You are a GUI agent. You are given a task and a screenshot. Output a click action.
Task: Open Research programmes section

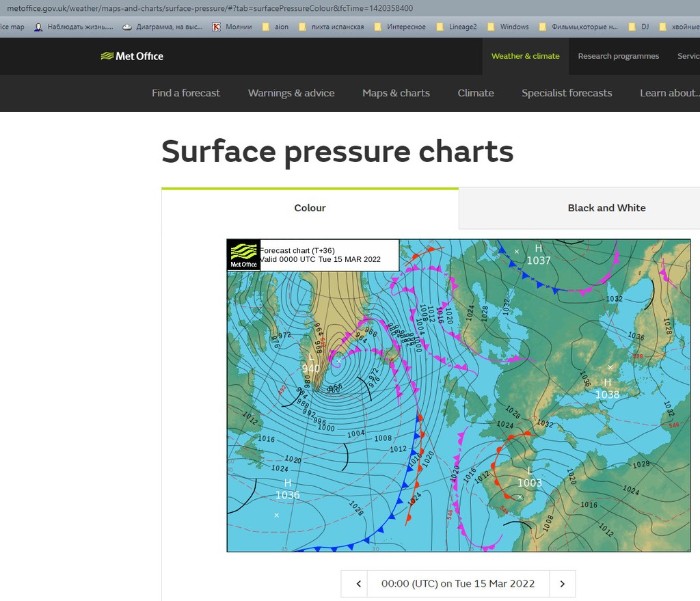[x=618, y=56]
